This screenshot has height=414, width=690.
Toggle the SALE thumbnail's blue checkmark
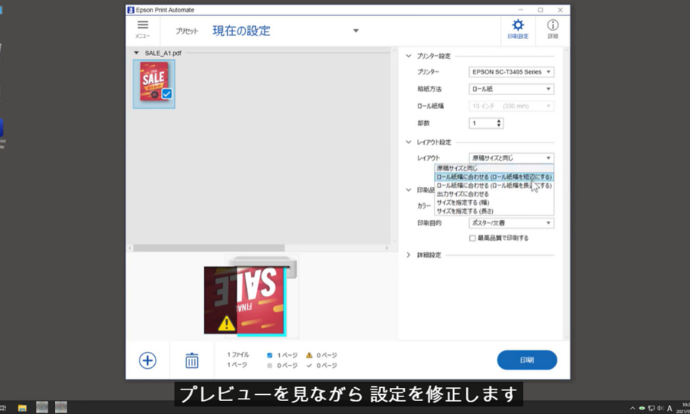(166, 95)
